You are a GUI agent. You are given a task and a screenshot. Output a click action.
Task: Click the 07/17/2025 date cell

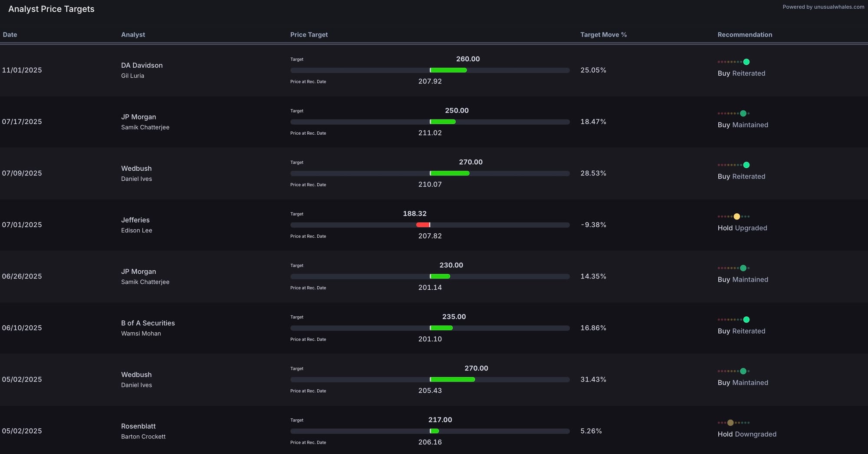22,122
